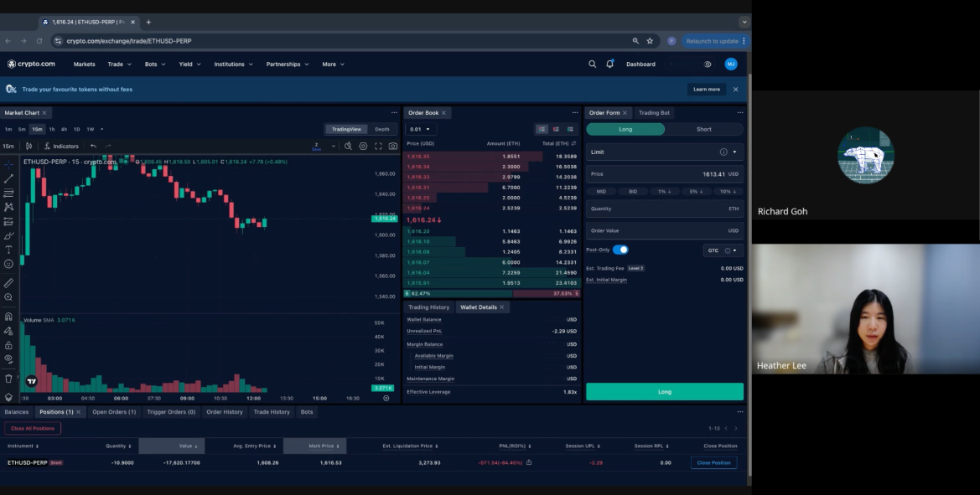Hide all drawings with the eye icon
This screenshot has height=495, width=980.
(8, 359)
